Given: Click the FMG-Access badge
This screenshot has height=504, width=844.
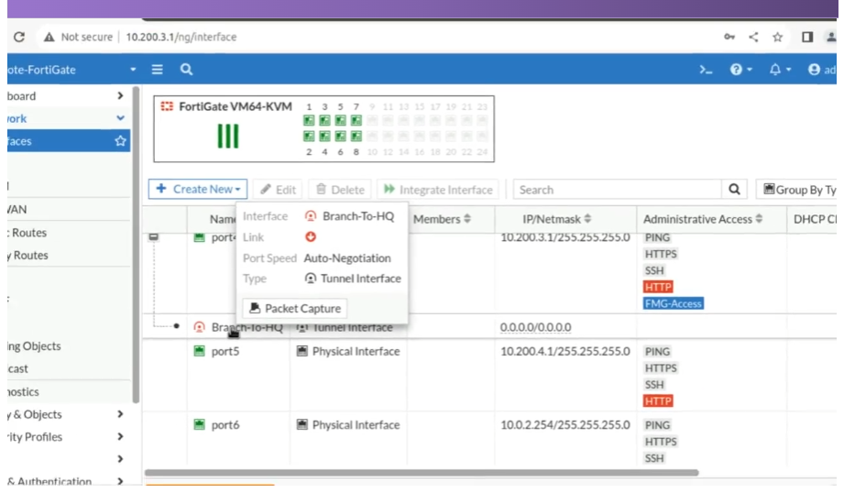Looking at the screenshot, I should [x=674, y=303].
